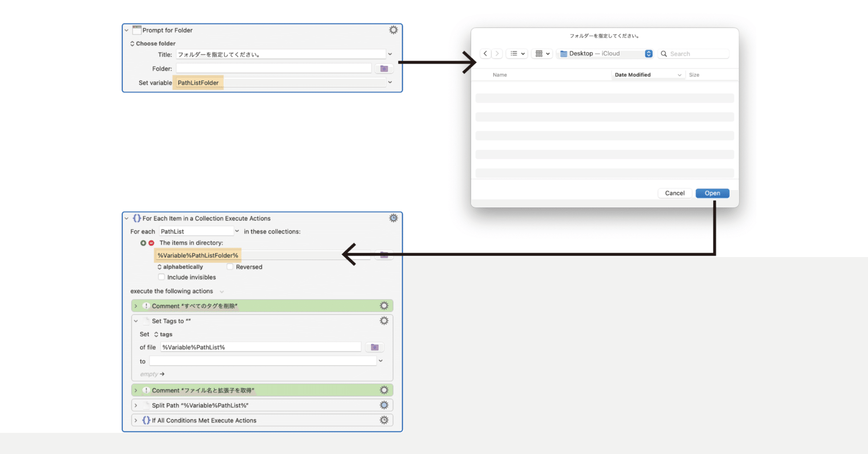Click the PathList variable field
The height and width of the screenshot is (454, 868).
pyautogui.click(x=196, y=231)
